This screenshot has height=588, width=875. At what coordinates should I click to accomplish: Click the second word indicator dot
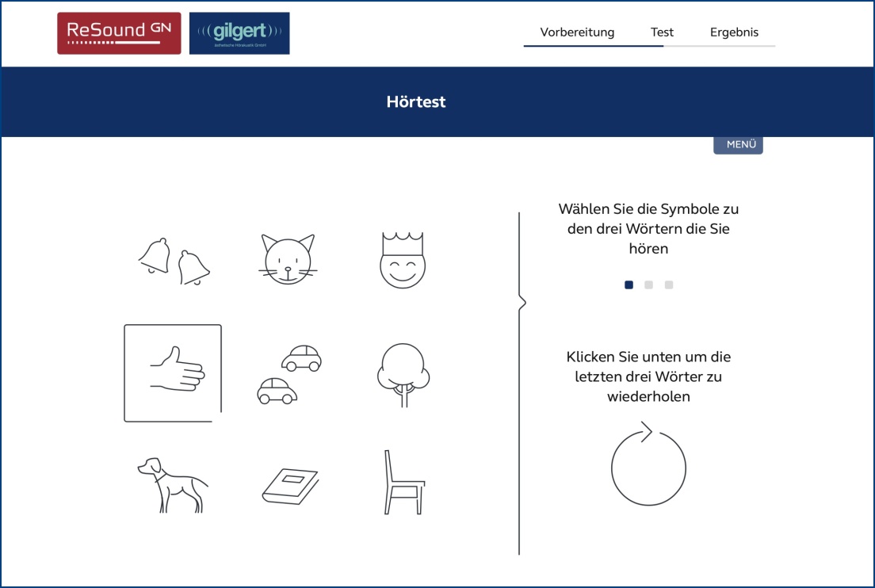click(649, 285)
